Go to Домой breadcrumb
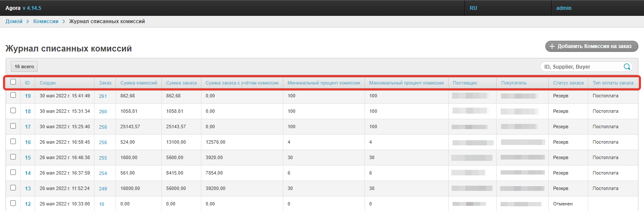This screenshot has width=644, height=211. pos(14,21)
